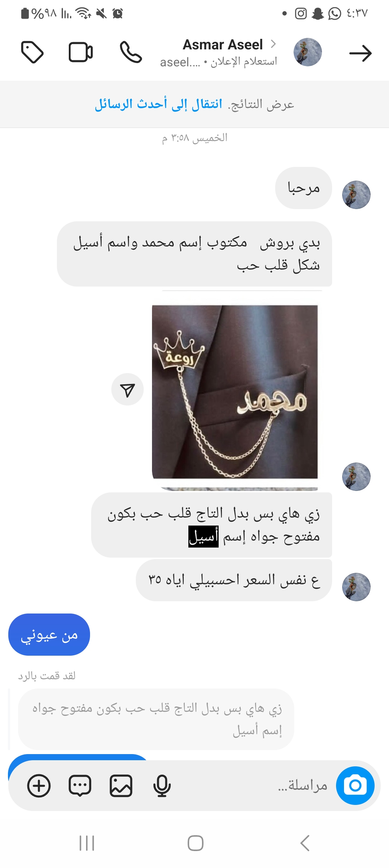Start a video call with Asmar Aseel
This screenshot has width=389, height=868.
click(81, 53)
